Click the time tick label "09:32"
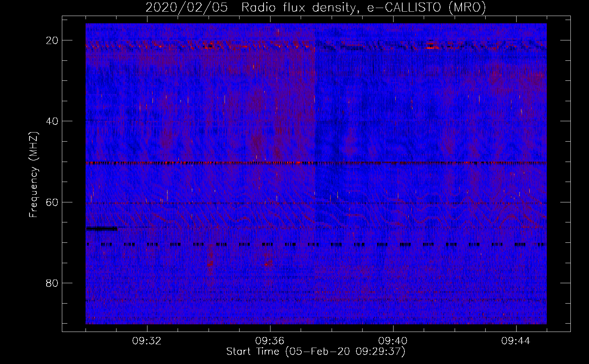The height and width of the screenshot is (364, 589). point(147,341)
